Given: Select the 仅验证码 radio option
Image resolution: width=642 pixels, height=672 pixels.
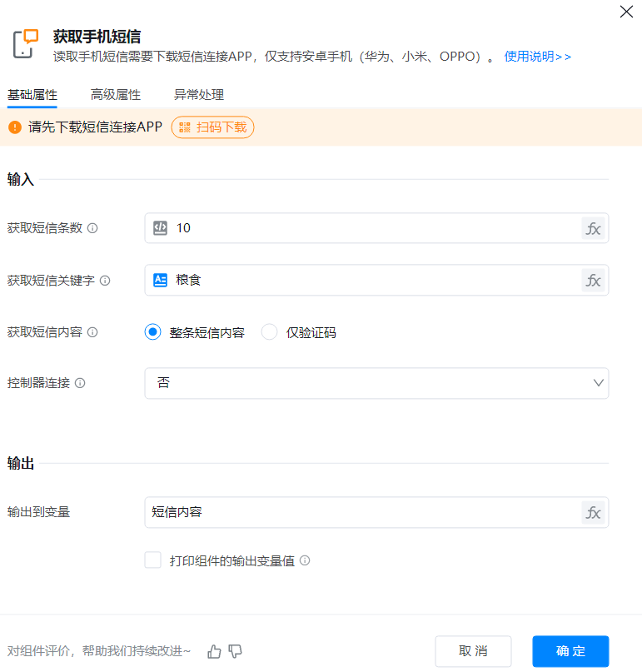Looking at the screenshot, I should 269,332.
